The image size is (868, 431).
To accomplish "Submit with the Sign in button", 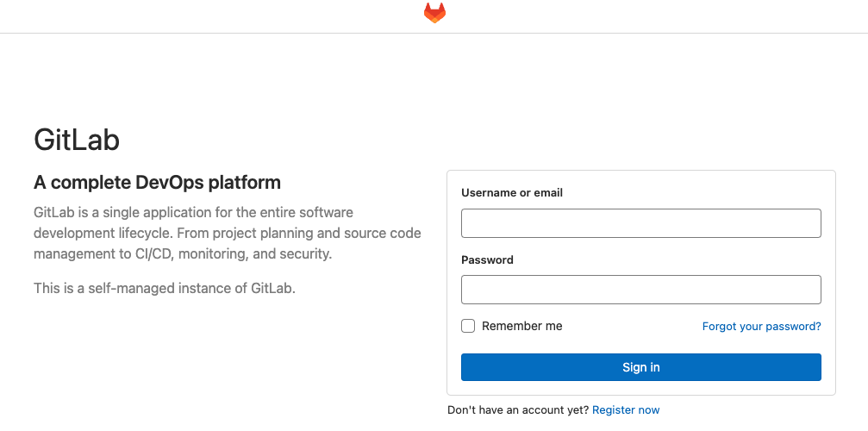I will tap(641, 367).
